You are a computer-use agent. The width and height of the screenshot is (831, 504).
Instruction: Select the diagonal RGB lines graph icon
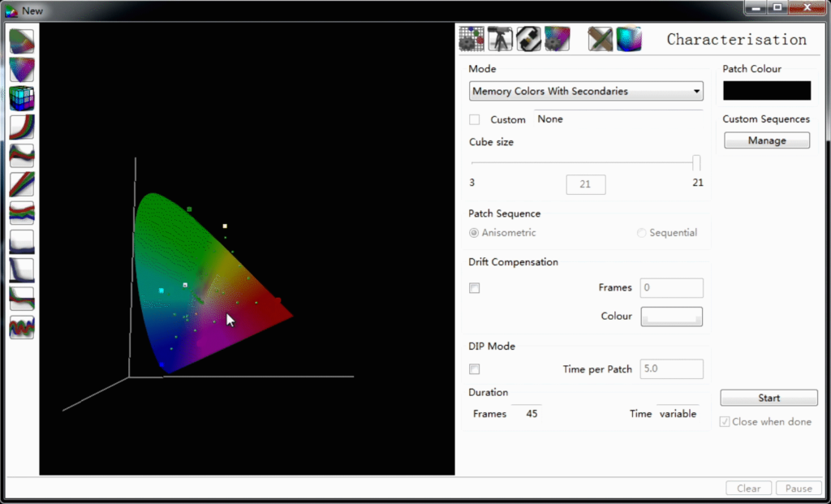point(22,184)
